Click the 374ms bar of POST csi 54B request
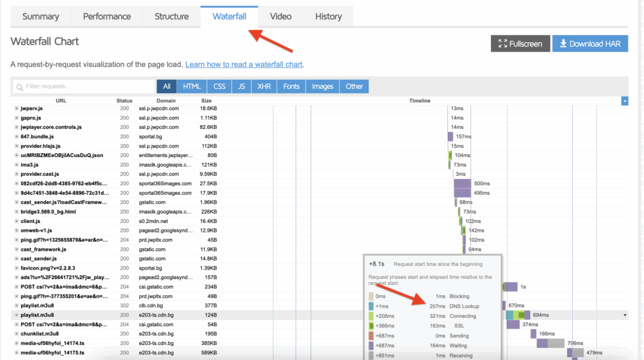Screen dimensions: 644x360 click(513, 324)
